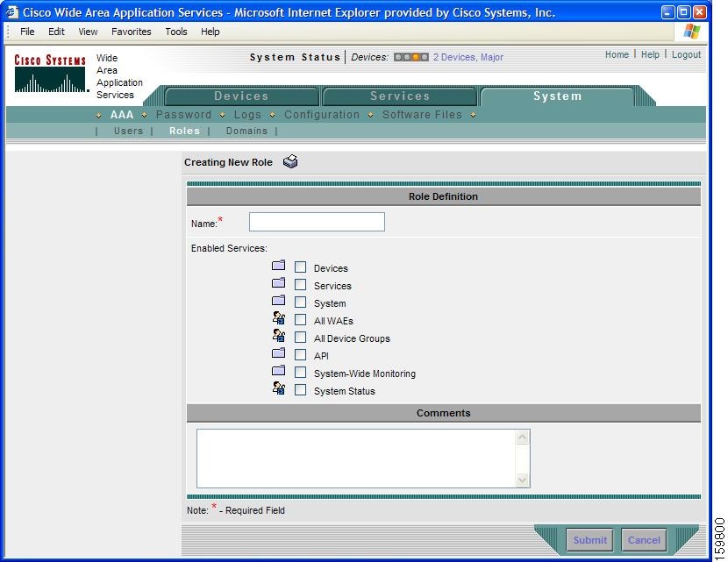Viewport: 728px width, 562px height.
Task: Check the All WAEs checkbox
Action: click(300, 320)
